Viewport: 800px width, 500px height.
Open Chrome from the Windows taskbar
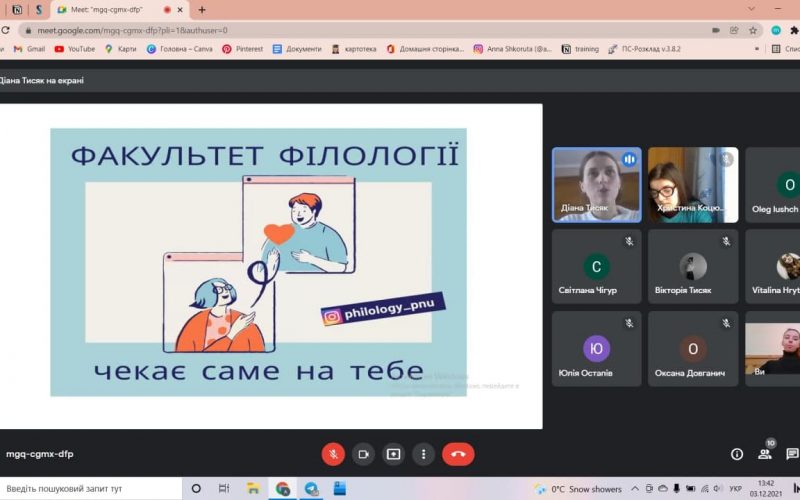coord(283,489)
